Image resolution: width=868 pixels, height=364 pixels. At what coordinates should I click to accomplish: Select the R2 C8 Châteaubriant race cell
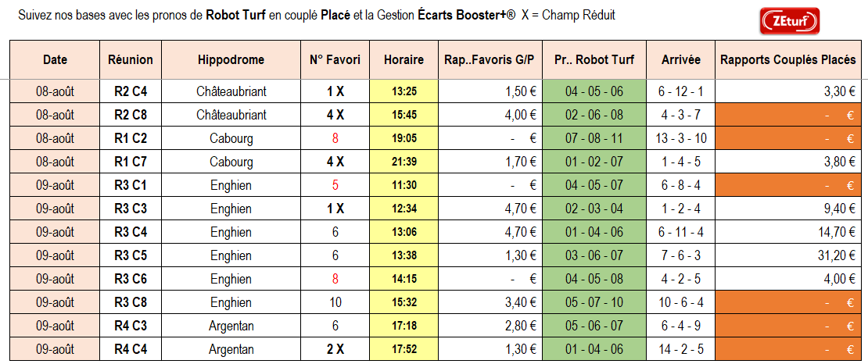pyautogui.click(x=131, y=115)
